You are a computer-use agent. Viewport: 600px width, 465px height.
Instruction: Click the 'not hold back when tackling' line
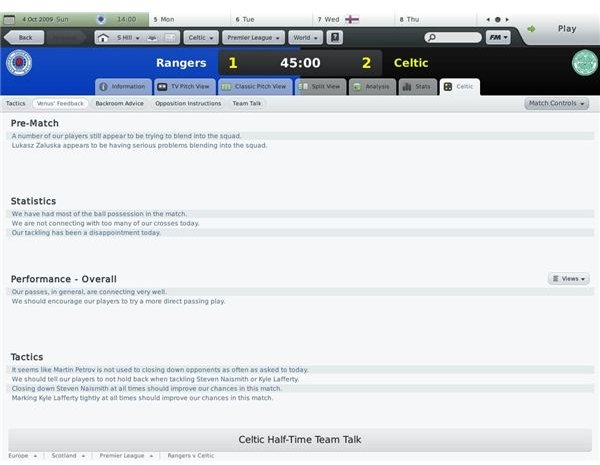point(300,379)
